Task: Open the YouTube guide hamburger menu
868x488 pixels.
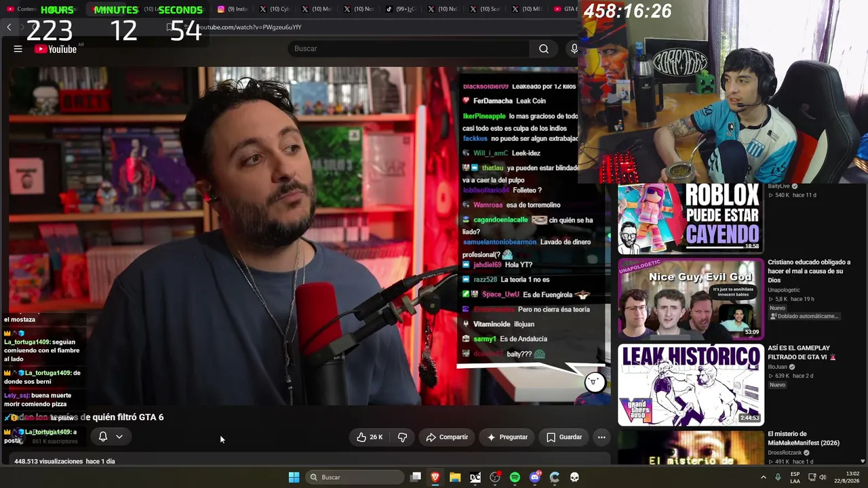Action: point(18,49)
